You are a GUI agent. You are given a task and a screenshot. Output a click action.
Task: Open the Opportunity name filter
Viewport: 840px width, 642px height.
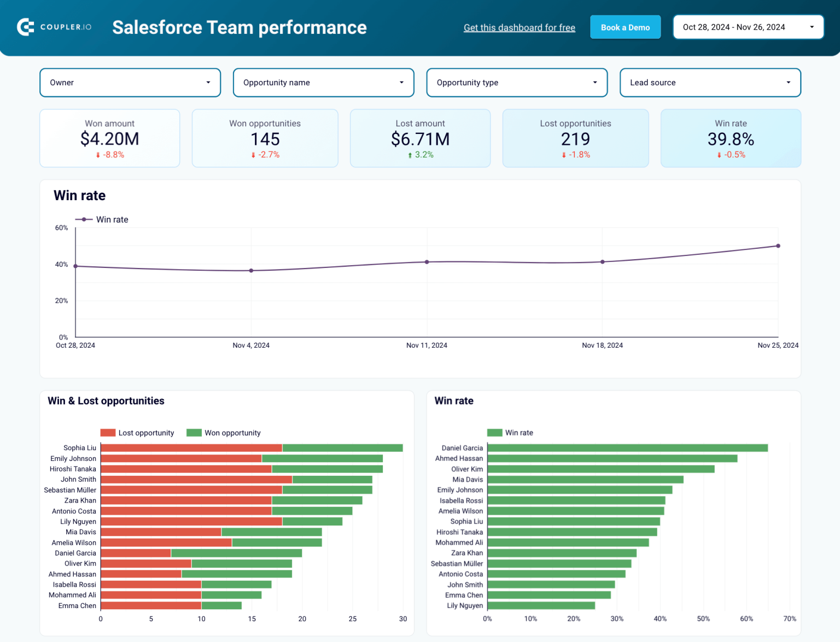(x=323, y=83)
